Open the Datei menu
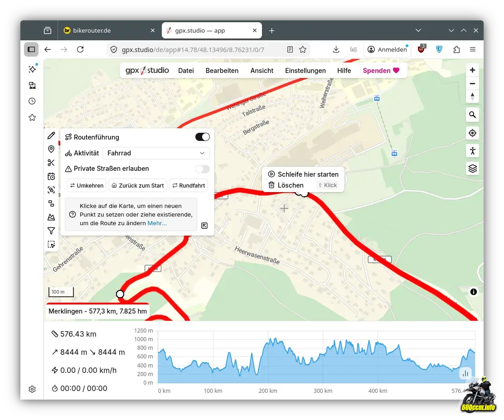 click(x=186, y=71)
